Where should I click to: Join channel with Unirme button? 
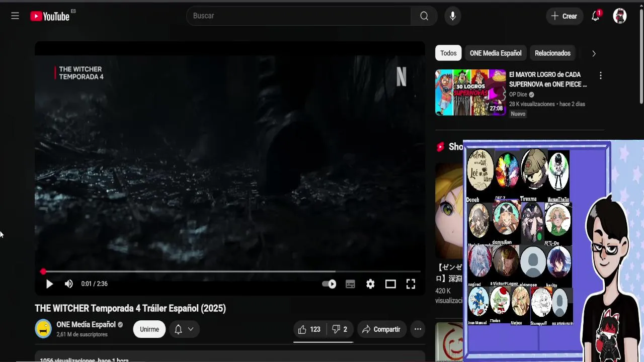[149, 329]
